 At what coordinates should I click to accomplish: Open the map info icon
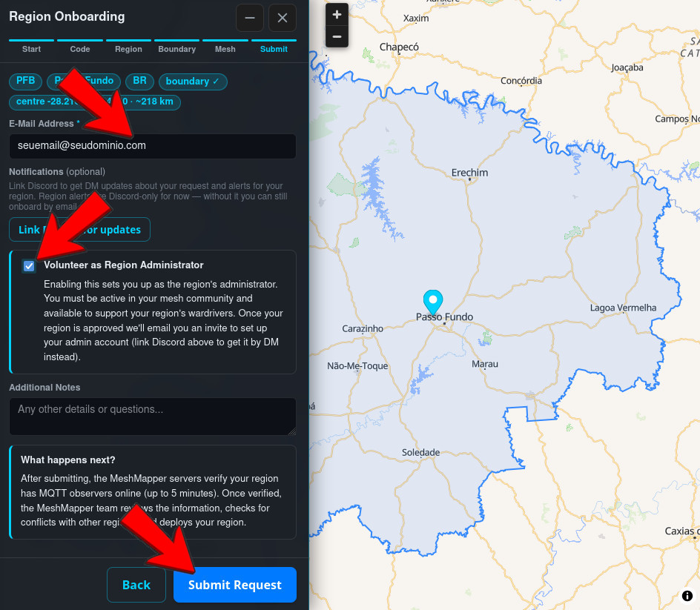[687, 596]
